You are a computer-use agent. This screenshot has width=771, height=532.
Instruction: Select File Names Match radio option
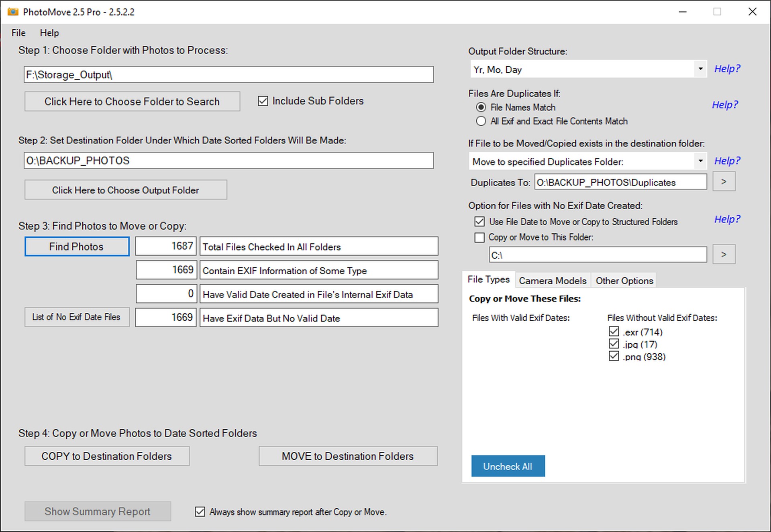coord(481,108)
